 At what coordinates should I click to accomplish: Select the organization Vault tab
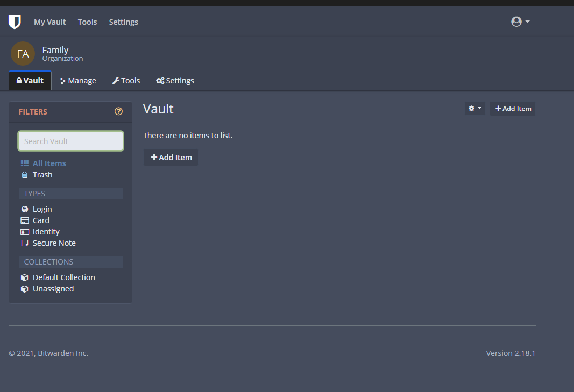click(30, 81)
